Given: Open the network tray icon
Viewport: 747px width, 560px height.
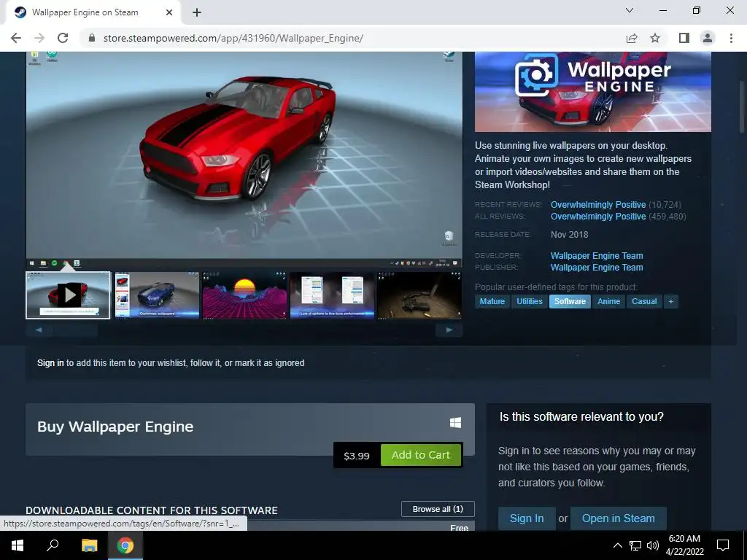Looking at the screenshot, I should pos(635,545).
